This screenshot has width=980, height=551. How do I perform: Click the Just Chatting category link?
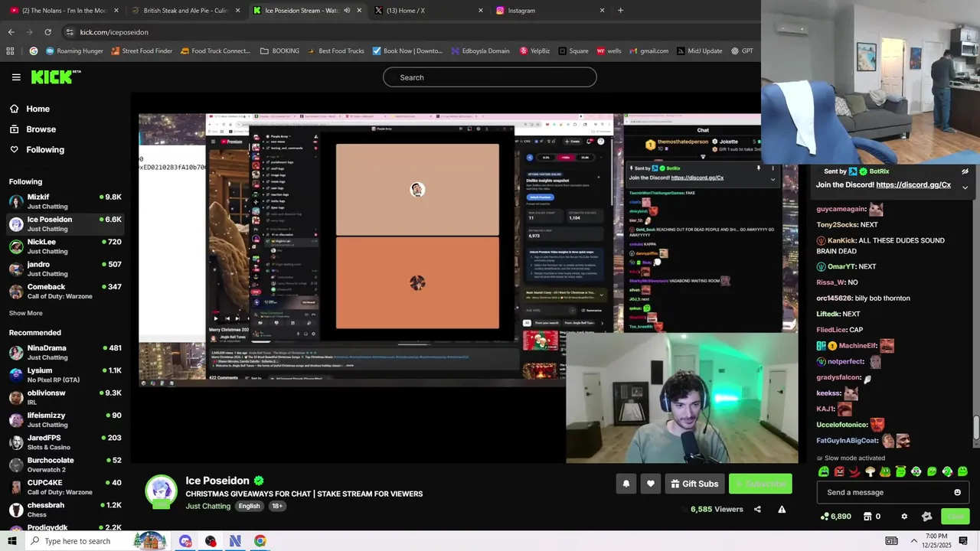click(207, 506)
